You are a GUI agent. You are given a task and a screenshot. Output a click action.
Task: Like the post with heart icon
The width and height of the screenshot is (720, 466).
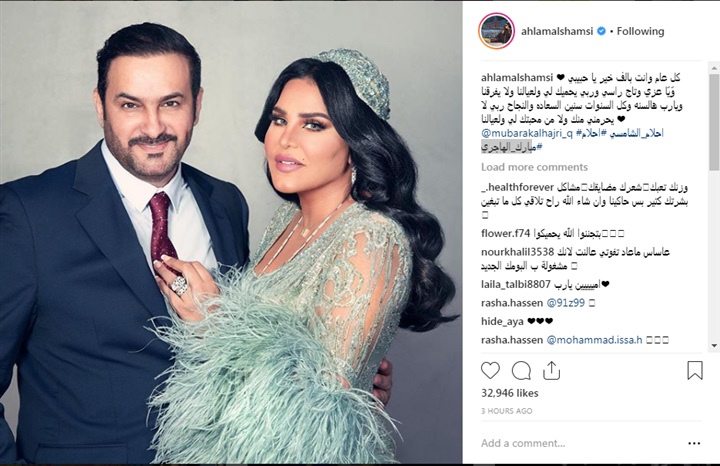coord(490,370)
